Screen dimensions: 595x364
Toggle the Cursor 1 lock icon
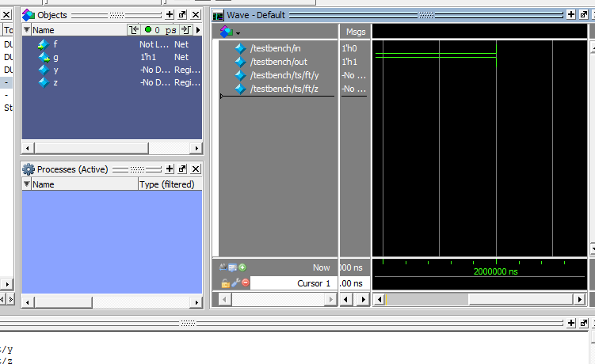pyautogui.click(x=225, y=283)
